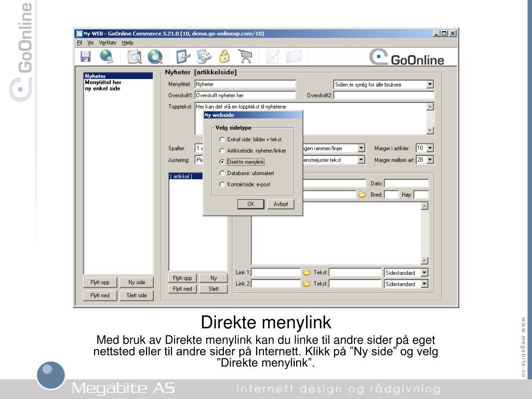Click the globe publish icon
Screen dimensions: 532x399
(107, 56)
